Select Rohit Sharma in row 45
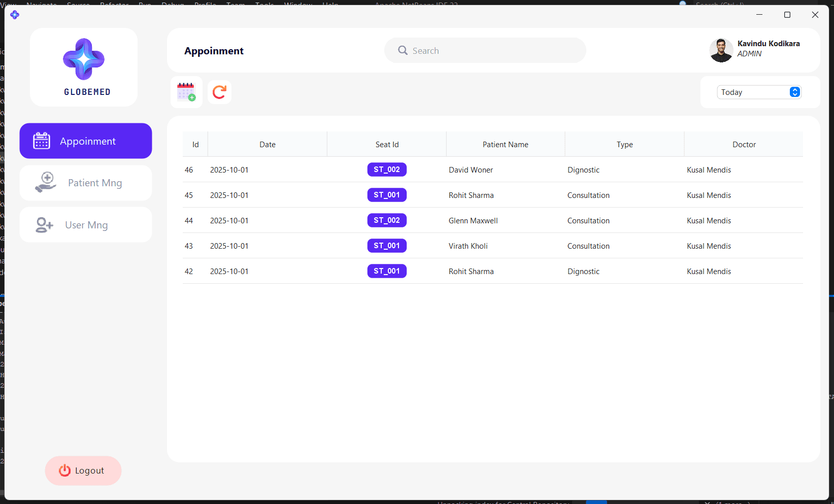834x504 pixels. tap(471, 195)
